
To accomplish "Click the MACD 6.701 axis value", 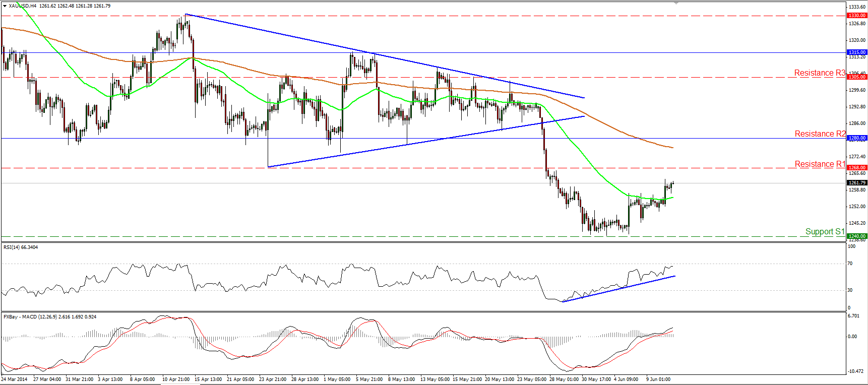I will (x=853, y=316).
